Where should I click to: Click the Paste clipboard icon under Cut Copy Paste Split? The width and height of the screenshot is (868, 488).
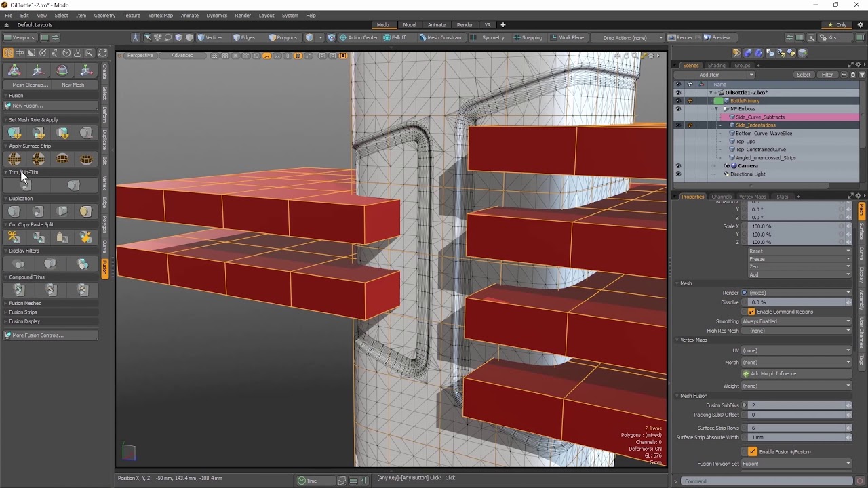(x=62, y=237)
